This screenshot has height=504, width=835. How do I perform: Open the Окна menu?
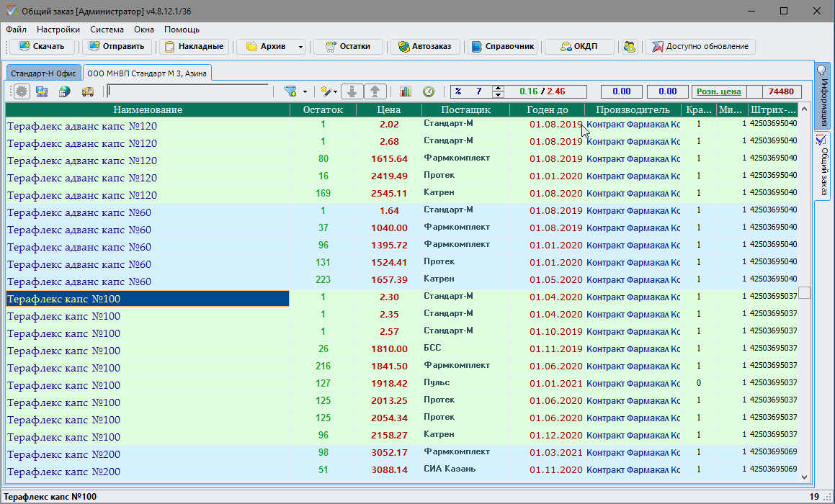pyautogui.click(x=144, y=30)
